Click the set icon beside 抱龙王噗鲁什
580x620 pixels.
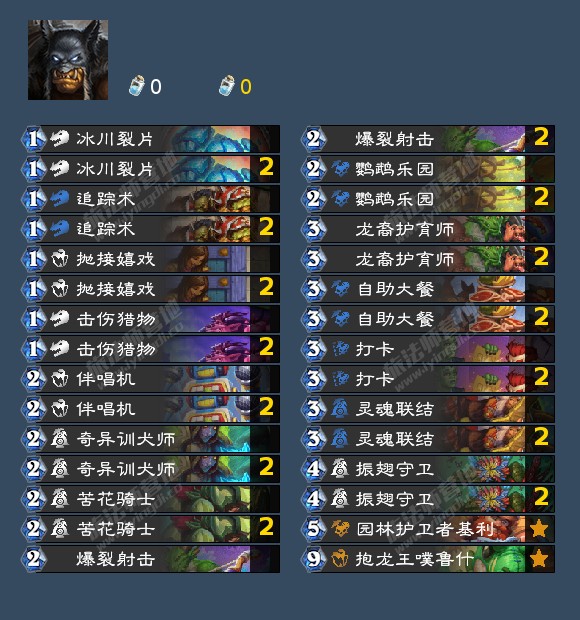pos(340,559)
